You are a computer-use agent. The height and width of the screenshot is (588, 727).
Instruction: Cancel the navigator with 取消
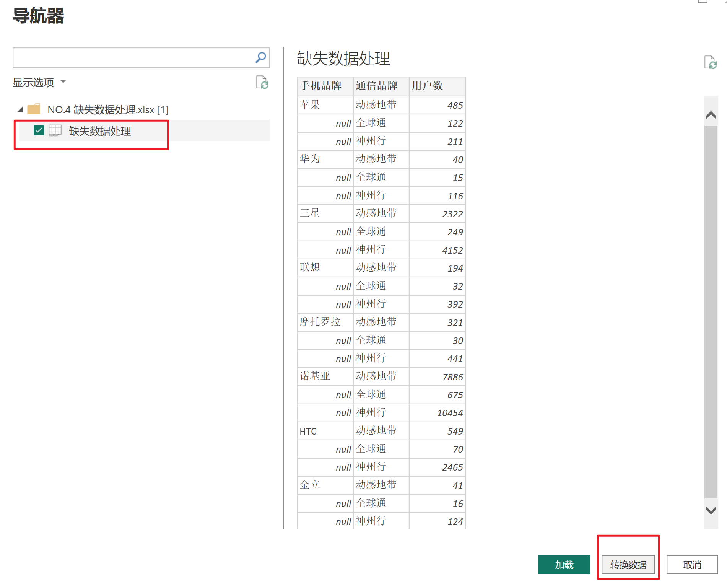[x=692, y=565]
